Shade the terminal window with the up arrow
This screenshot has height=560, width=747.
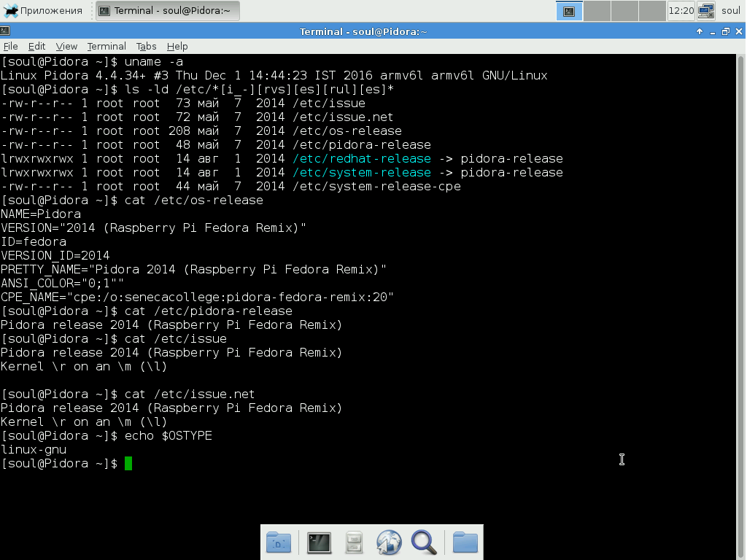[x=700, y=31]
